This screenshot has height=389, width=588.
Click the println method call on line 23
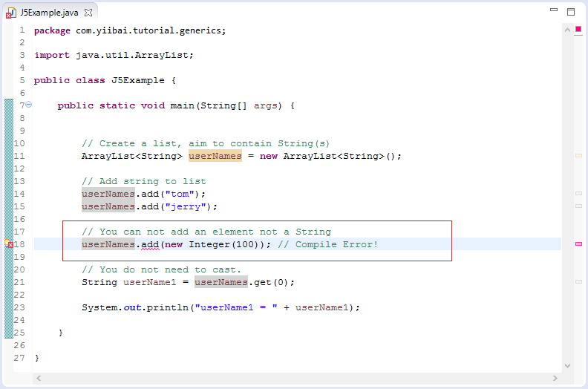tap(168, 307)
